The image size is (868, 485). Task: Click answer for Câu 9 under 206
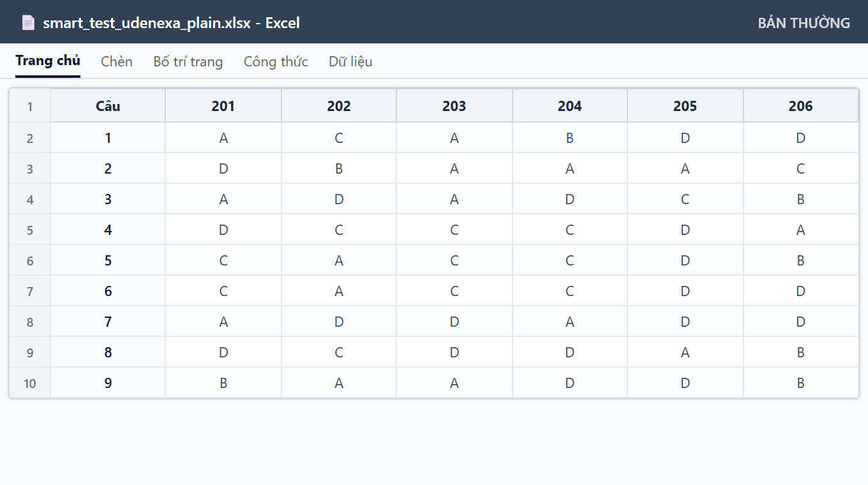coord(801,383)
